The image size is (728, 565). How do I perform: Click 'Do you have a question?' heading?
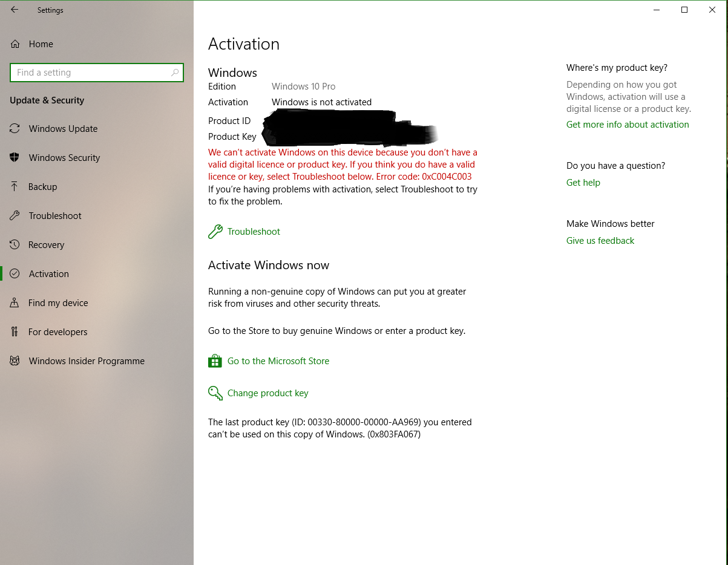[615, 166]
